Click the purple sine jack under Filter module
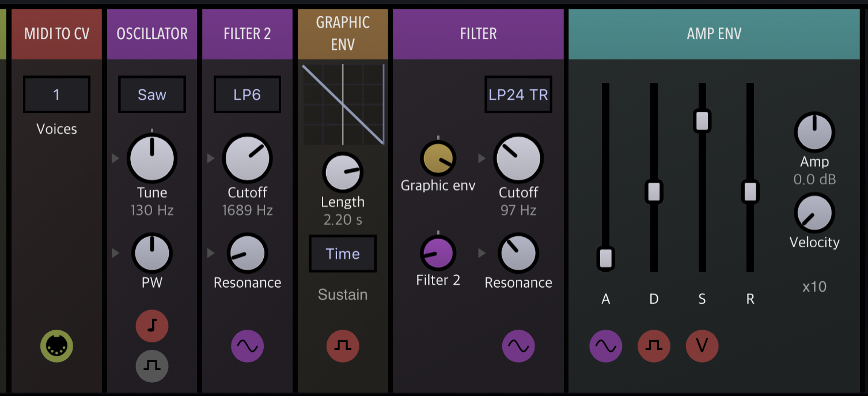The width and height of the screenshot is (868, 396). click(518, 346)
